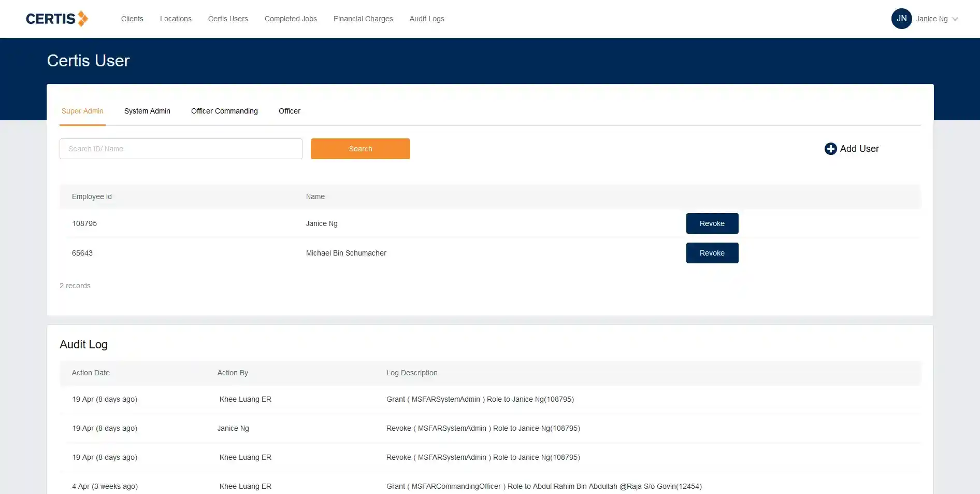
Task: Open Financial Charges page
Action: 363,19
